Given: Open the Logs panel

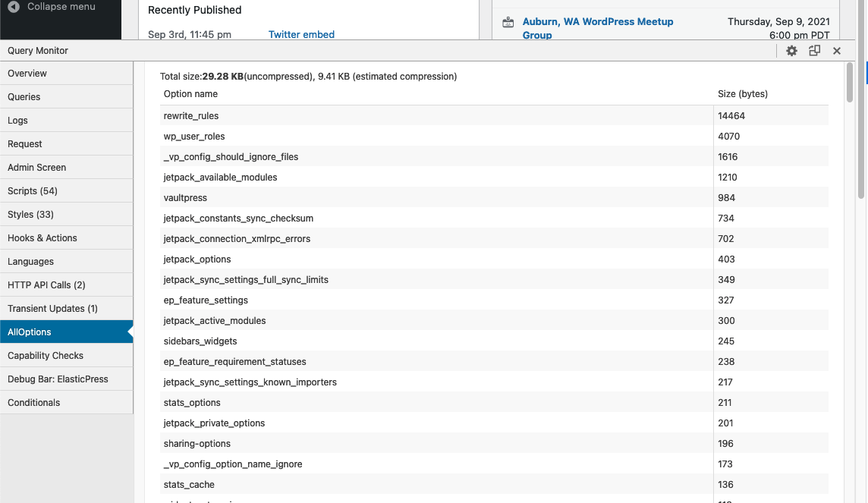Looking at the screenshot, I should pos(17,121).
